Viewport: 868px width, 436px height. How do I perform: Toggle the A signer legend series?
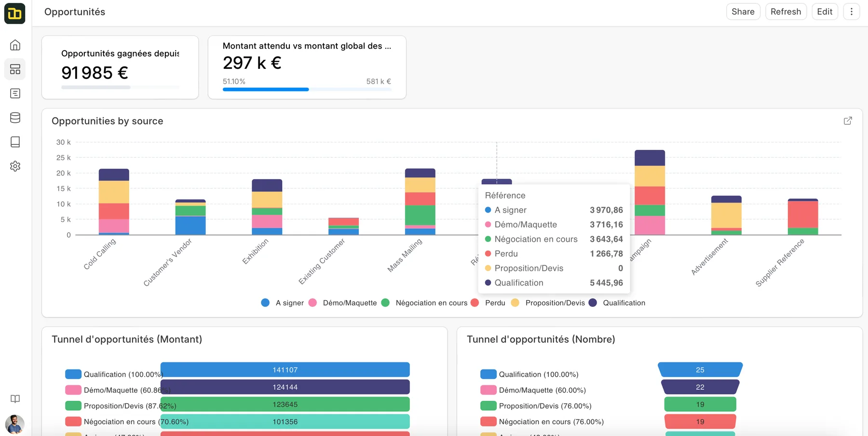(x=283, y=303)
